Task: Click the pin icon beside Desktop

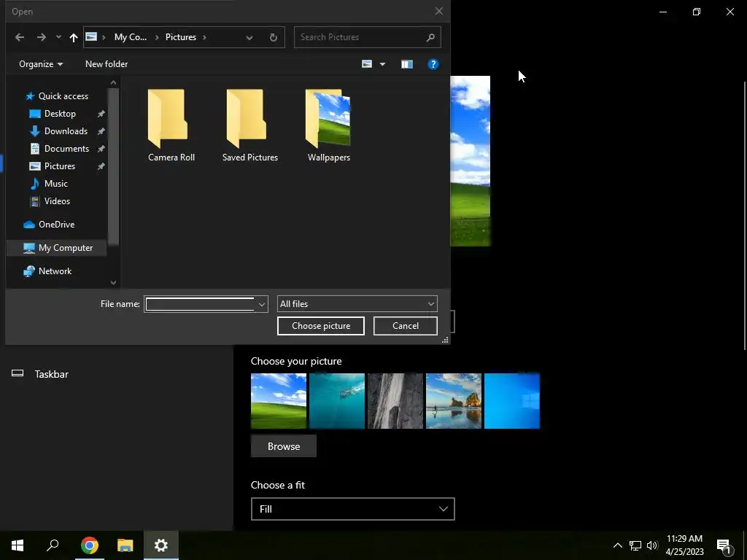Action: pos(101,114)
